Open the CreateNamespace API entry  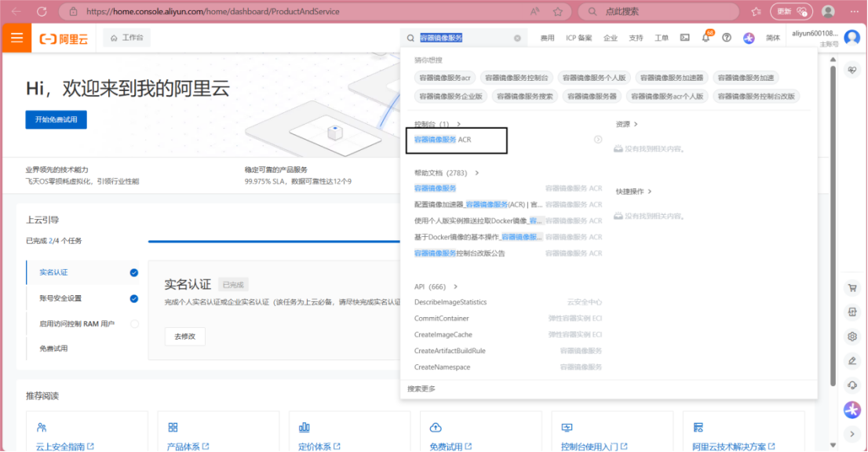(443, 367)
